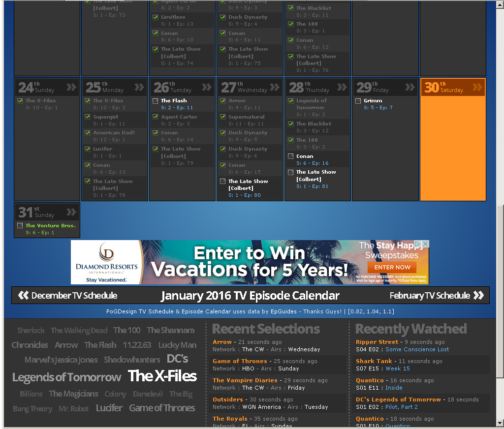The width and height of the screenshot is (504, 429).
Task: Click Billions in the tag cloud
Action: click(x=31, y=394)
